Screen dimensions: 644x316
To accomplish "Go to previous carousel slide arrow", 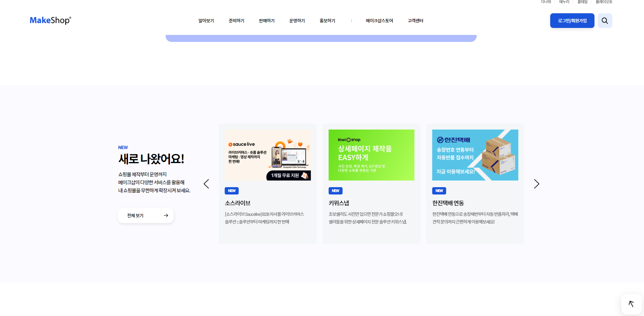I will [206, 184].
